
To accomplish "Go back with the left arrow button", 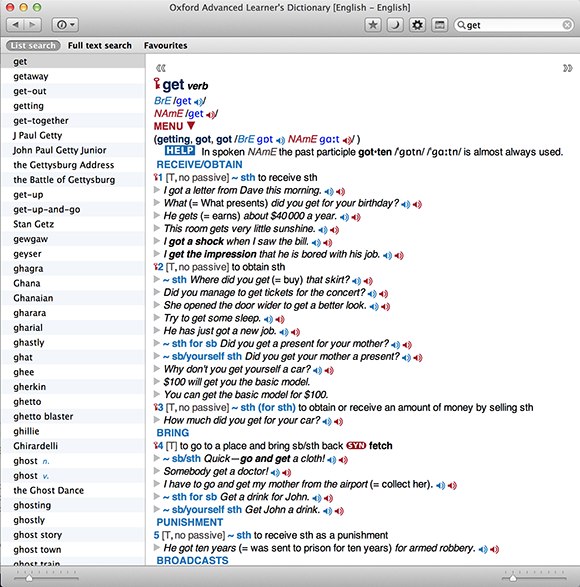I will 15,25.
